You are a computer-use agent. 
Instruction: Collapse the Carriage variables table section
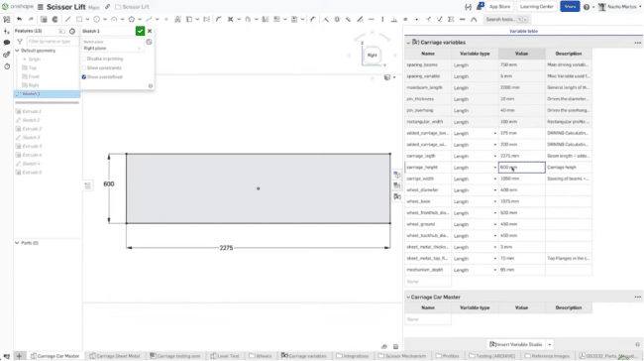click(x=408, y=43)
